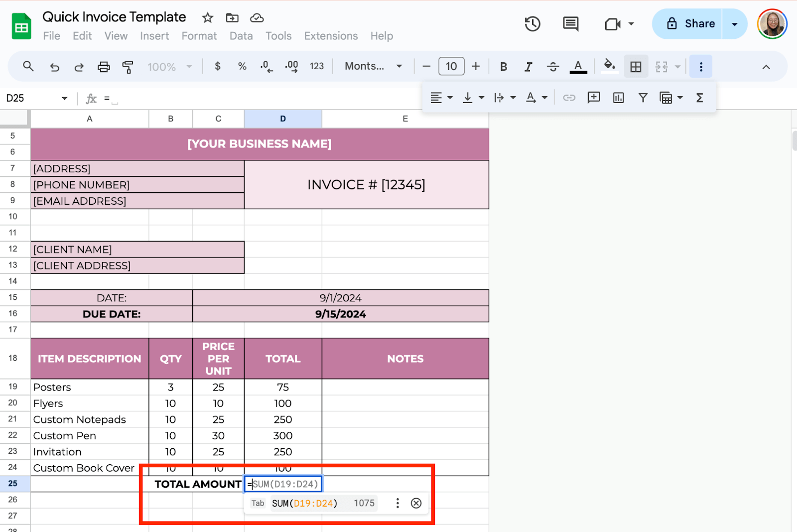797x532 pixels.
Task: Insert a chart using chart icon
Action: pyautogui.click(x=618, y=98)
